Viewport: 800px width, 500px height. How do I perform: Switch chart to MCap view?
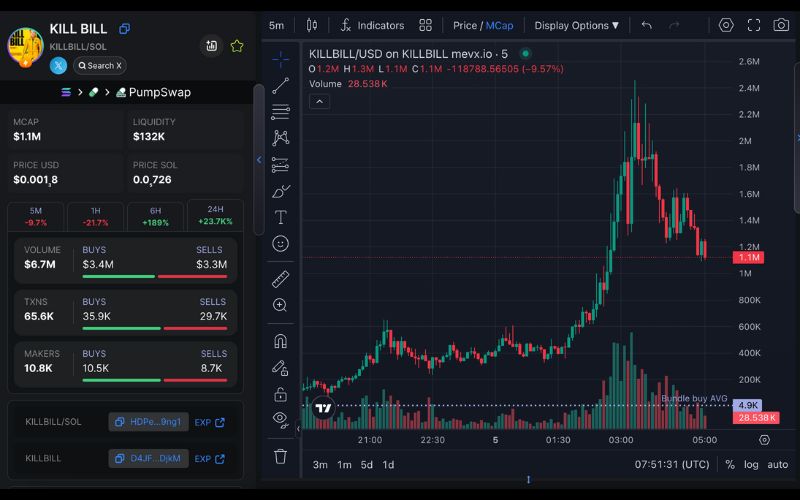point(499,26)
